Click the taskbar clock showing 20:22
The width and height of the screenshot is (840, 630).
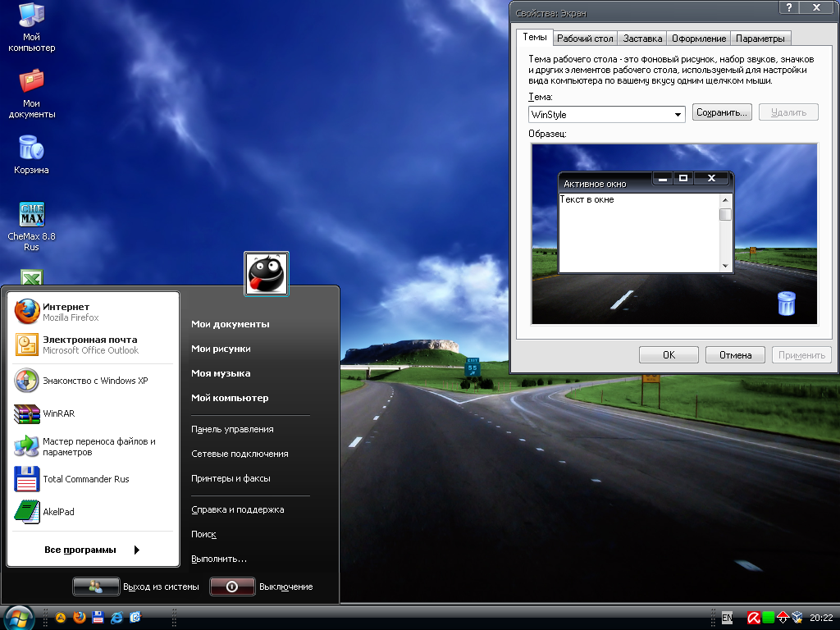820,618
